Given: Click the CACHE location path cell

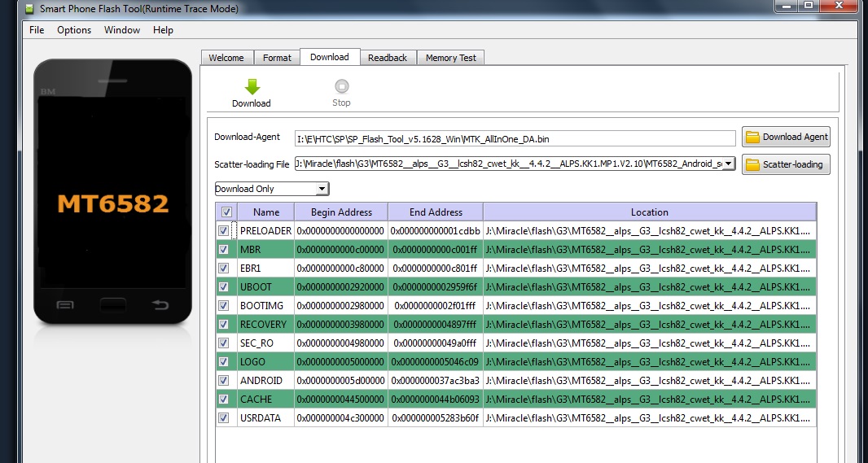Looking at the screenshot, I should (649, 399).
